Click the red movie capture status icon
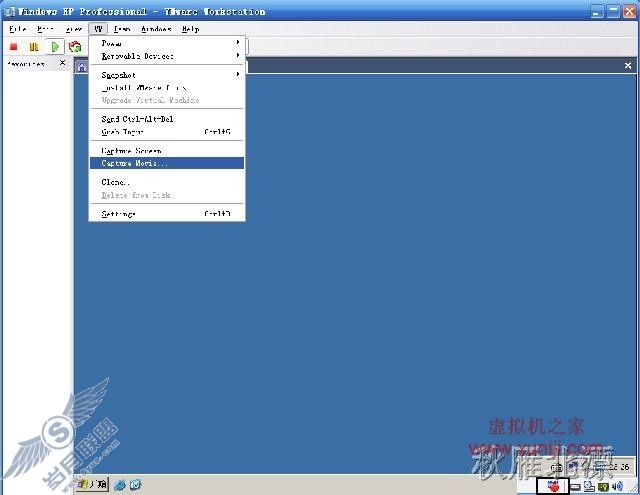640x495 pixels. point(553,486)
